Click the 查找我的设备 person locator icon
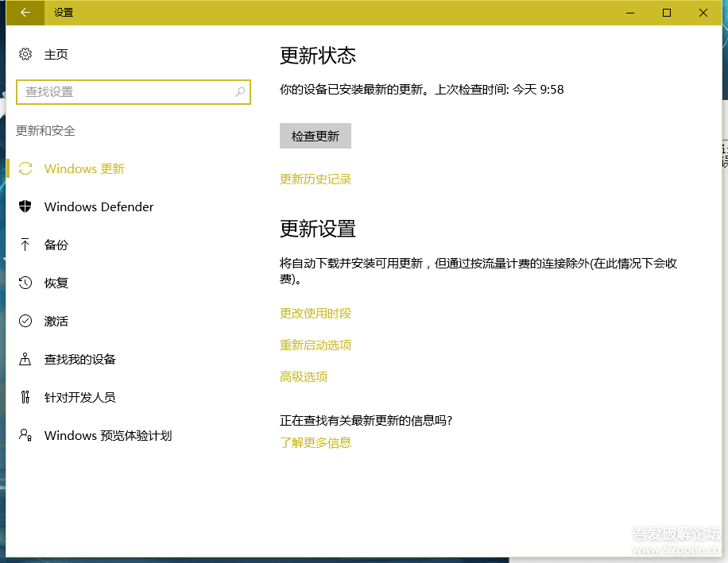Screen dimensions: 728x563 pyautogui.click(x=25, y=359)
